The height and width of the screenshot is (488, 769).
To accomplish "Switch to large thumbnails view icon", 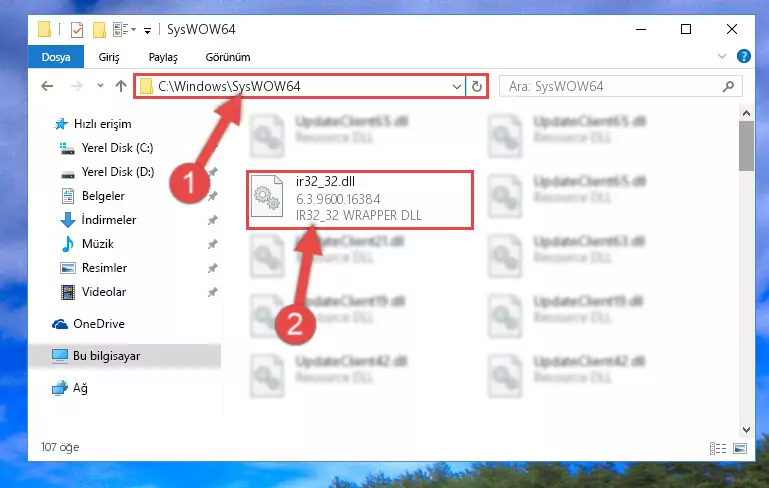I will pyautogui.click(x=740, y=448).
